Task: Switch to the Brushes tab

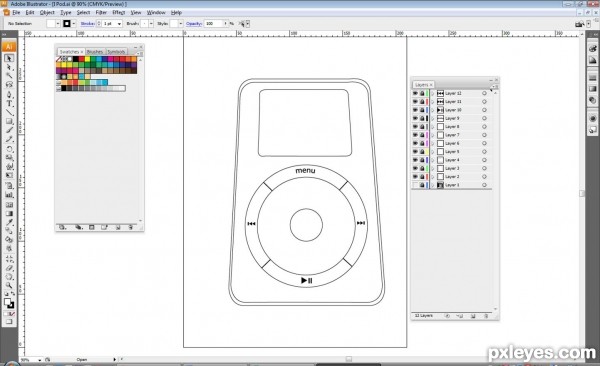Action: pos(95,52)
